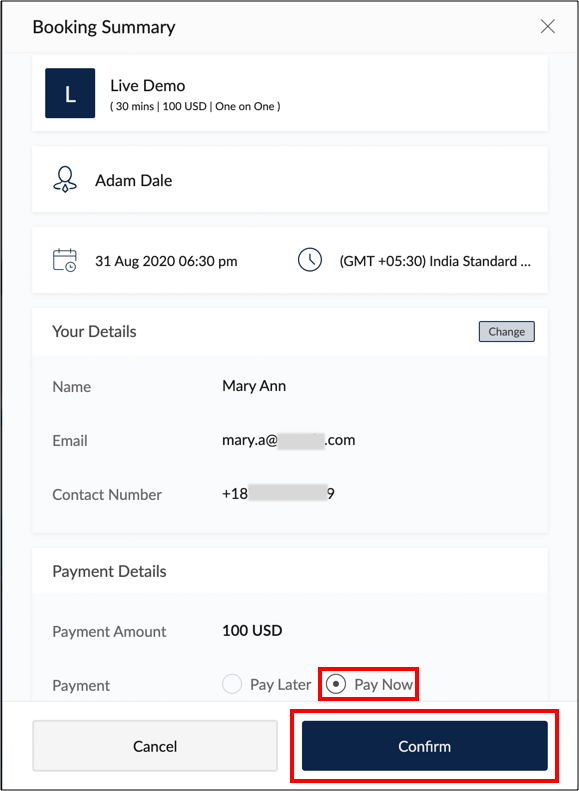Click the 31 Aug 2020 06:30 pm date
Viewport: 579px width, 791px height.
(166, 261)
